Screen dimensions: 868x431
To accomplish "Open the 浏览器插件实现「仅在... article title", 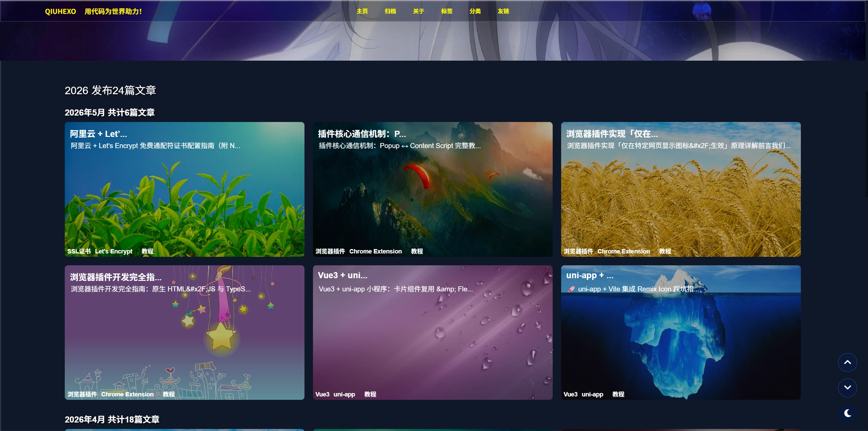I will (612, 134).
